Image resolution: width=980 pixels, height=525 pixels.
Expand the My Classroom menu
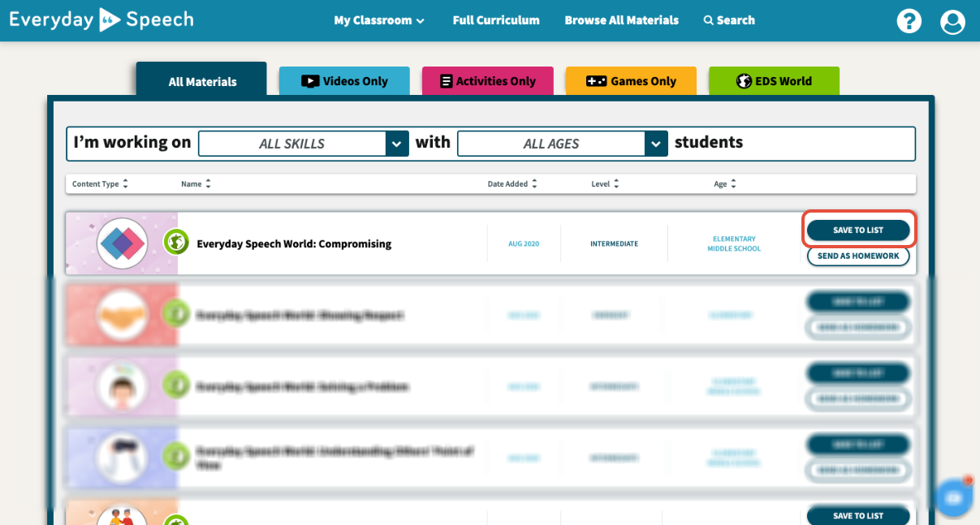click(379, 20)
